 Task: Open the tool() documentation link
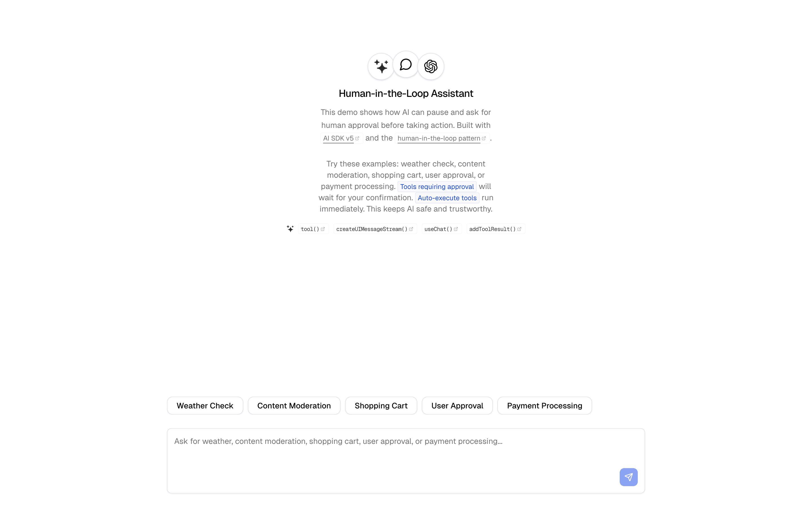(x=313, y=229)
